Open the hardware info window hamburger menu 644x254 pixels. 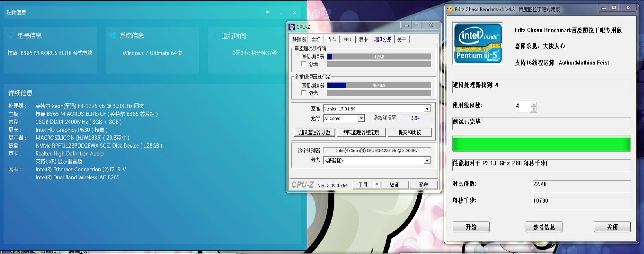(x=267, y=13)
